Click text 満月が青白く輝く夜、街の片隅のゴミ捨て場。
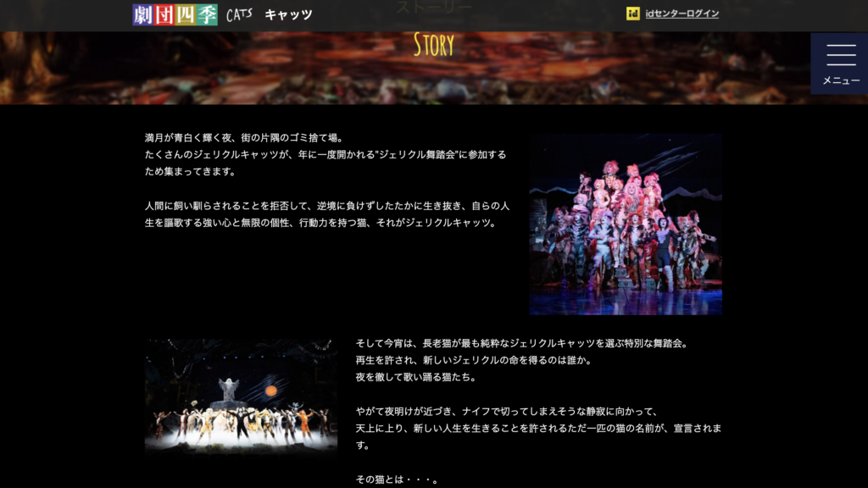The height and width of the screenshot is (488, 868). [246, 138]
